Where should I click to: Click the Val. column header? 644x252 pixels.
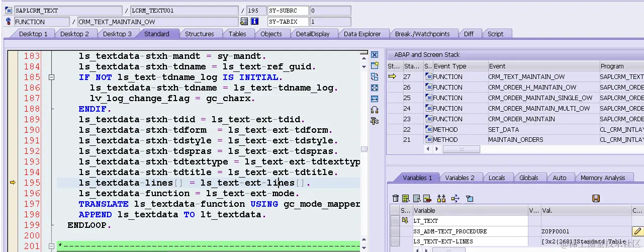point(586,210)
